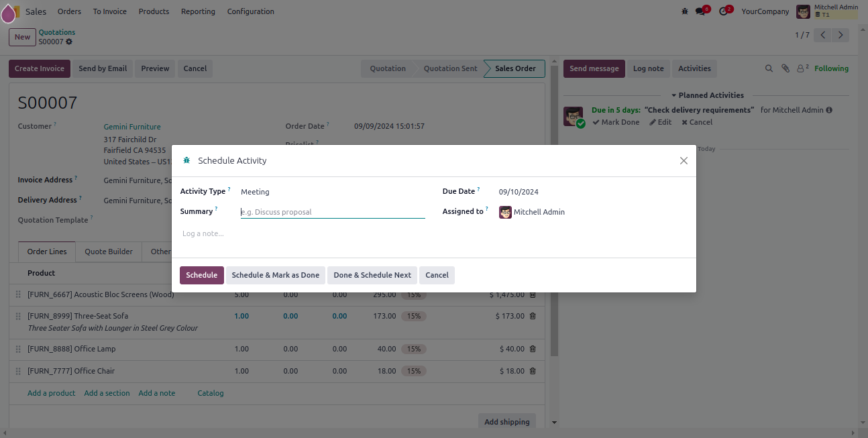Delete the Office Chair line with trash icon
Screen dimensions: 868x438
click(533, 371)
